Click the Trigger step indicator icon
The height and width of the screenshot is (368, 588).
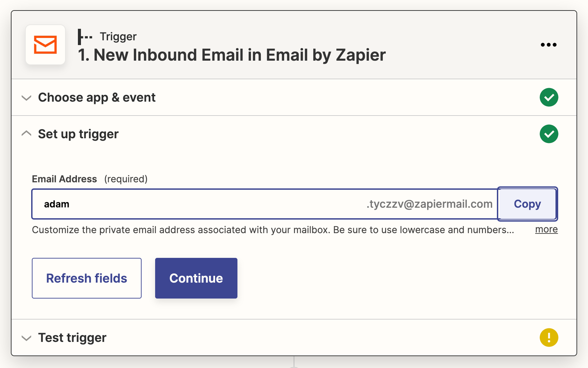pos(85,37)
